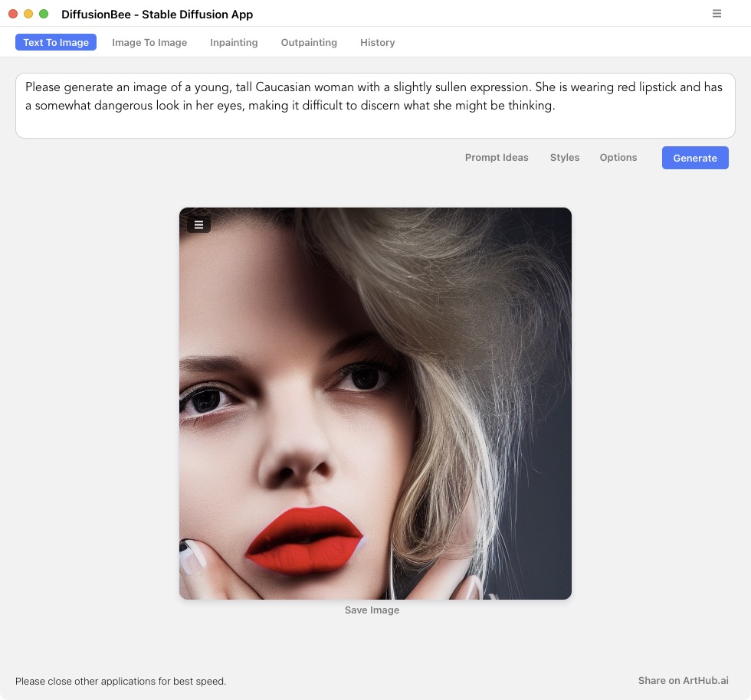Viewport: 751px width, 700px height.
Task: Save the generated image
Action: [x=372, y=610]
